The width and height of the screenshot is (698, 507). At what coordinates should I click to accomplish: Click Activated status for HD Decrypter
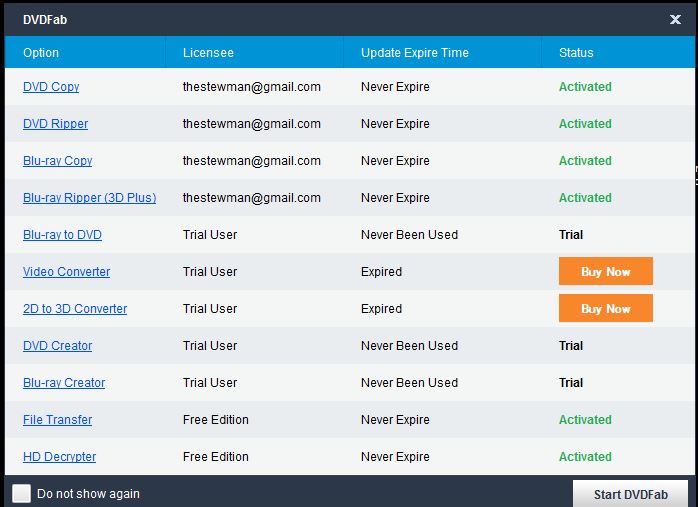[585, 456]
